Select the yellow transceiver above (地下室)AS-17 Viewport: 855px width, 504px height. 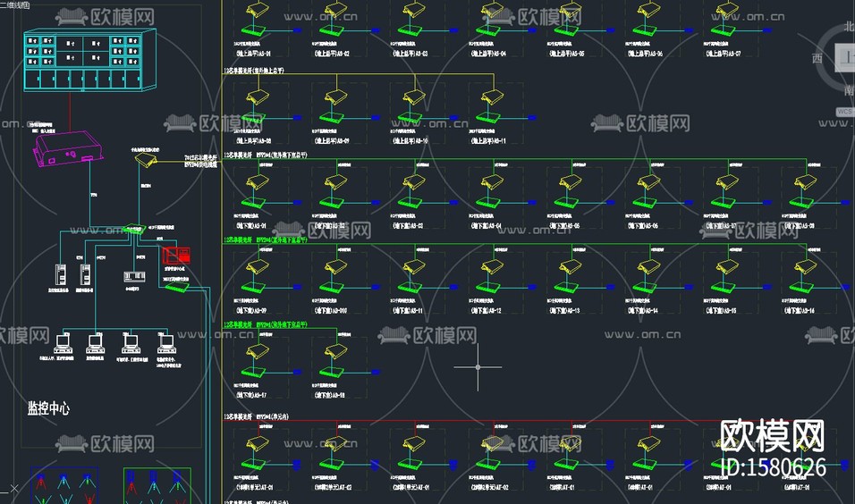tap(258, 352)
